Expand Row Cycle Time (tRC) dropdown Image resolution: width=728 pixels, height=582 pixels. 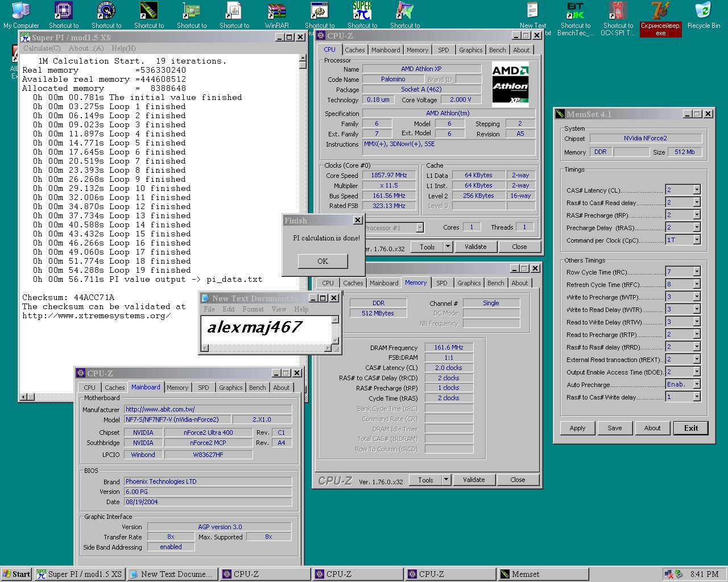(x=697, y=272)
